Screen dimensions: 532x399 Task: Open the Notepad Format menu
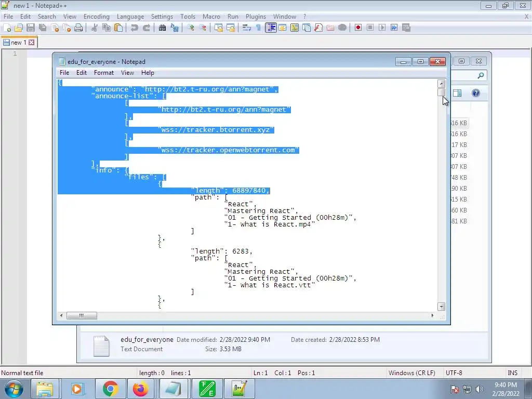[x=104, y=73]
